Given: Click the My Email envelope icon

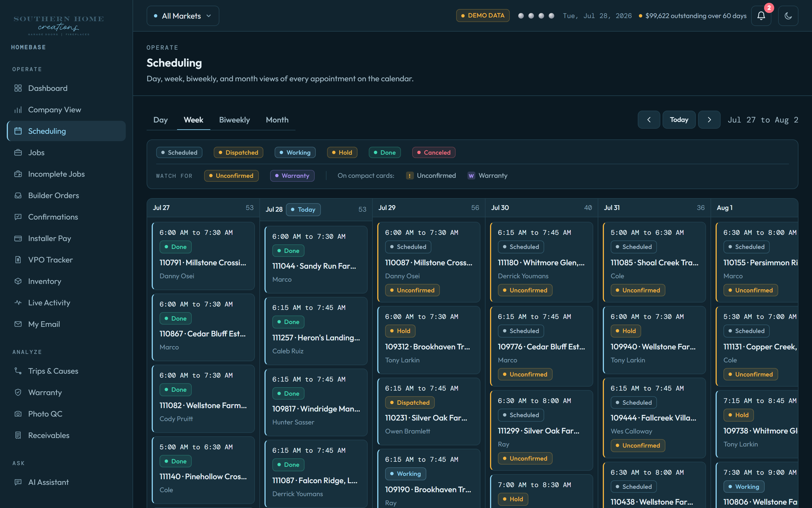Looking at the screenshot, I should pyautogui.click(x=18, y=324).
